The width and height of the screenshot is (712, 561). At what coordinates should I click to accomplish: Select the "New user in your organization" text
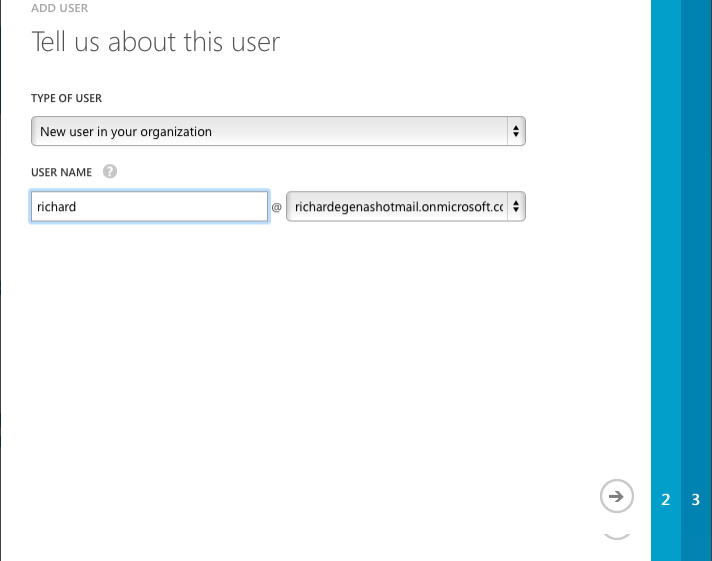126,131
